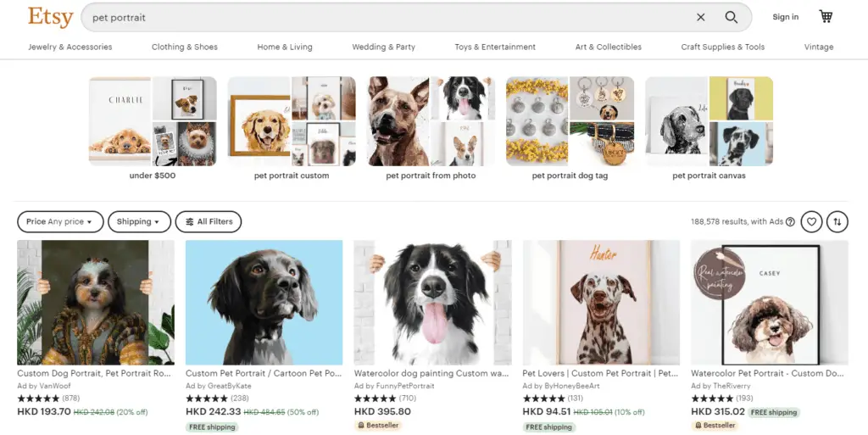Screen dimensions: 868x435
Task: Click the Ad by TheRiverry text
Action: coord(721,386)
